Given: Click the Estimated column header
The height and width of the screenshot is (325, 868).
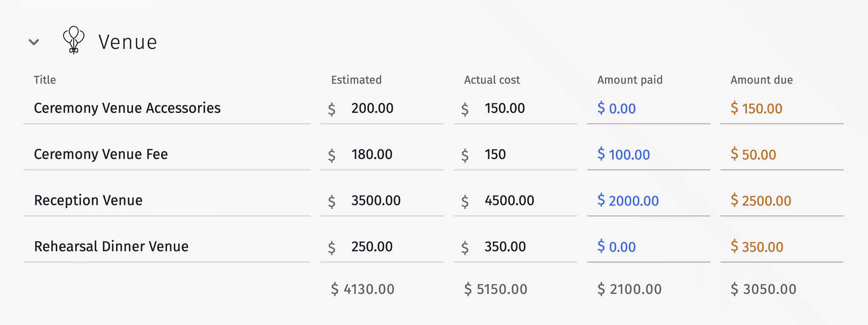Looking at the screenshot, I should 356,79.
